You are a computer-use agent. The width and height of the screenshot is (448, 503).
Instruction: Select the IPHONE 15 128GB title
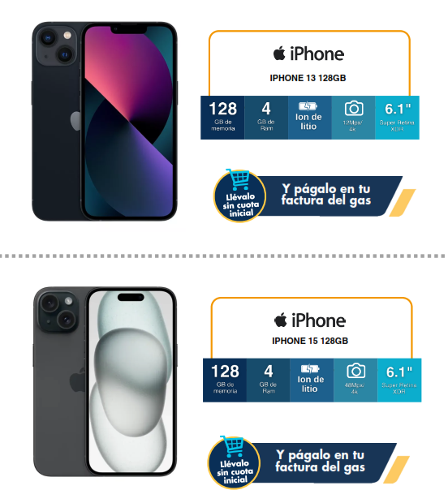[310, 341]
